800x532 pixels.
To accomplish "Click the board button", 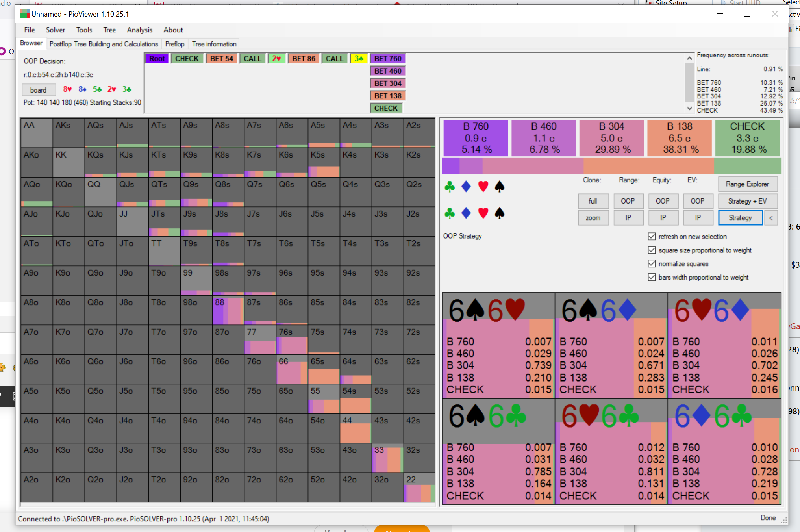I will (x=38, y=90).
